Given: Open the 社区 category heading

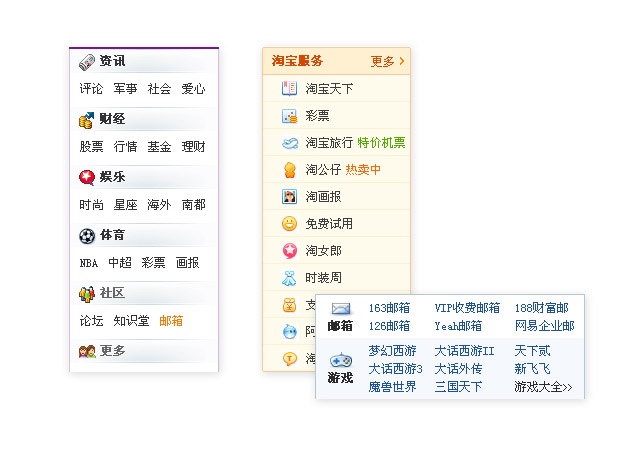Looking at the screenshot, I should 112,293.
